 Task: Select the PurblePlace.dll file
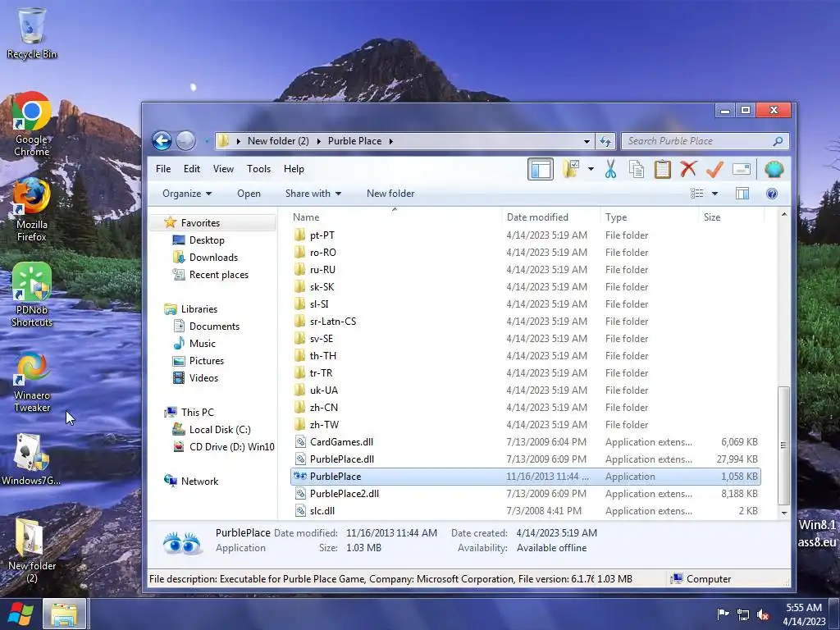pos(526,459)
